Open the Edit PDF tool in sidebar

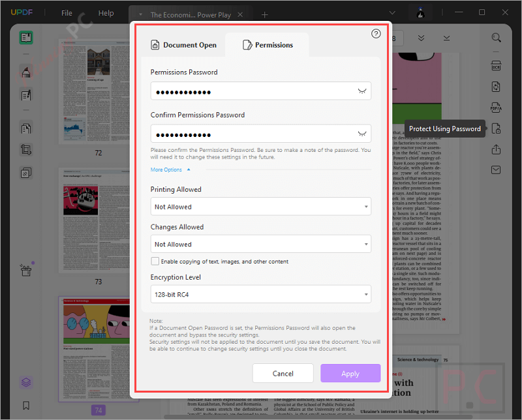[26, 95]
